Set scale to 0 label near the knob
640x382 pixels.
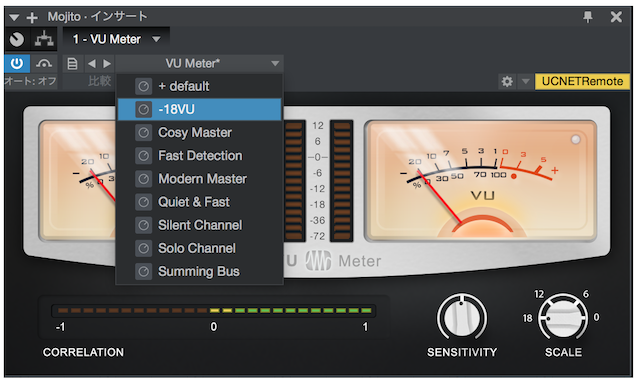click(x=596, y=317)
